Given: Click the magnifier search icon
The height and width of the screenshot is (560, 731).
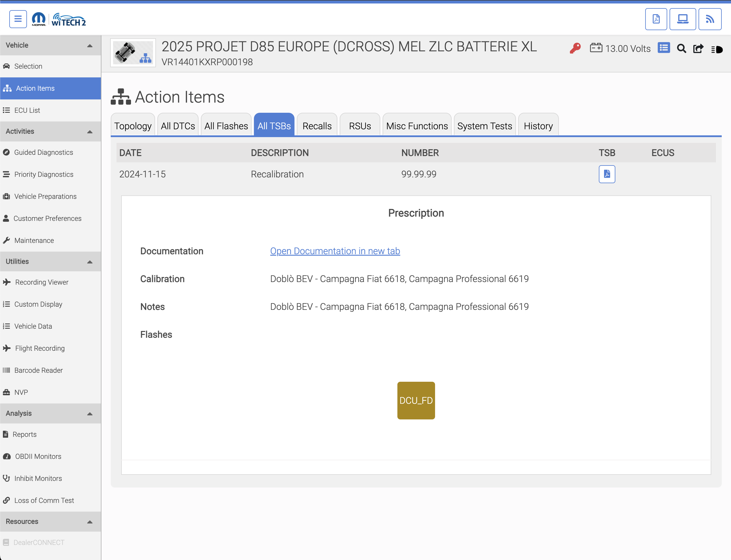Looking at the screenshot, I should (681, 49).
